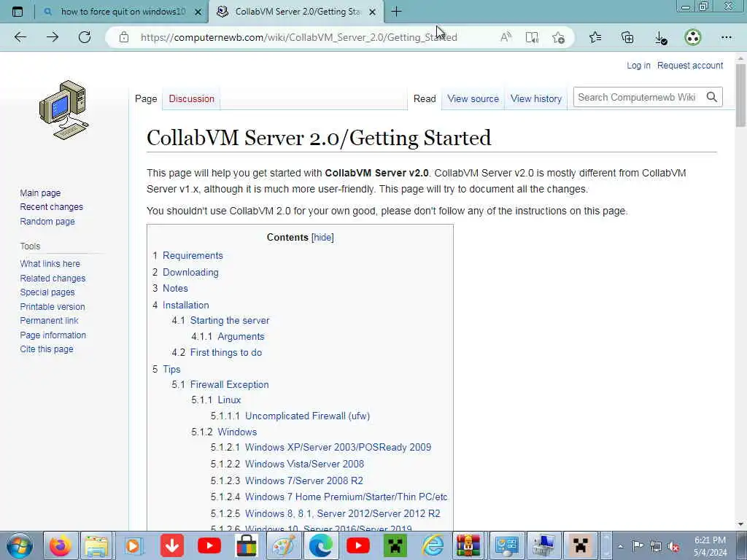747x560 pixels.
Task: Jump to Firewall Exception section
Action: click(229, 384)
